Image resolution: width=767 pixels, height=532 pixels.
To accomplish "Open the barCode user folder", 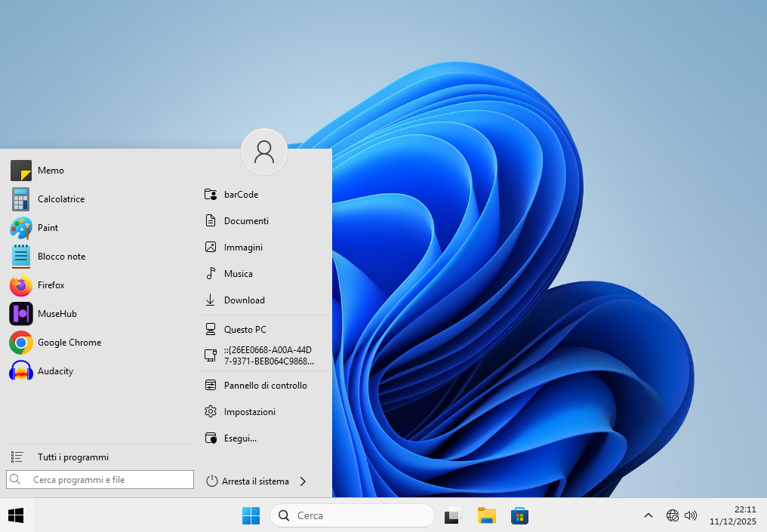I will tap(263, 195).
